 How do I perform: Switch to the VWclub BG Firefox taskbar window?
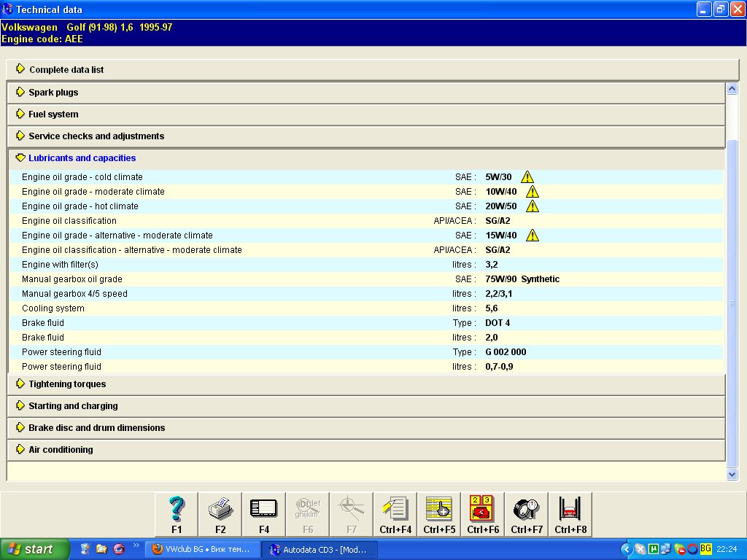[201, 549]
